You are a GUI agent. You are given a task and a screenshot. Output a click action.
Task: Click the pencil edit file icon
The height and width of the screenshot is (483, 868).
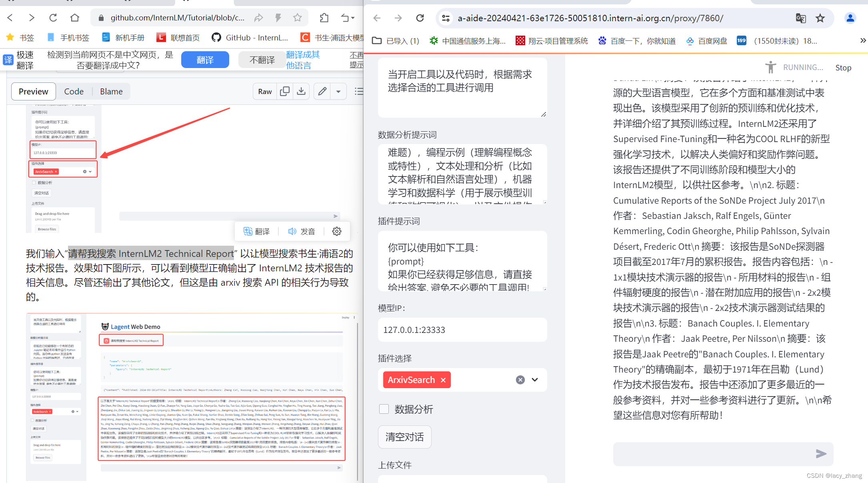322,92
